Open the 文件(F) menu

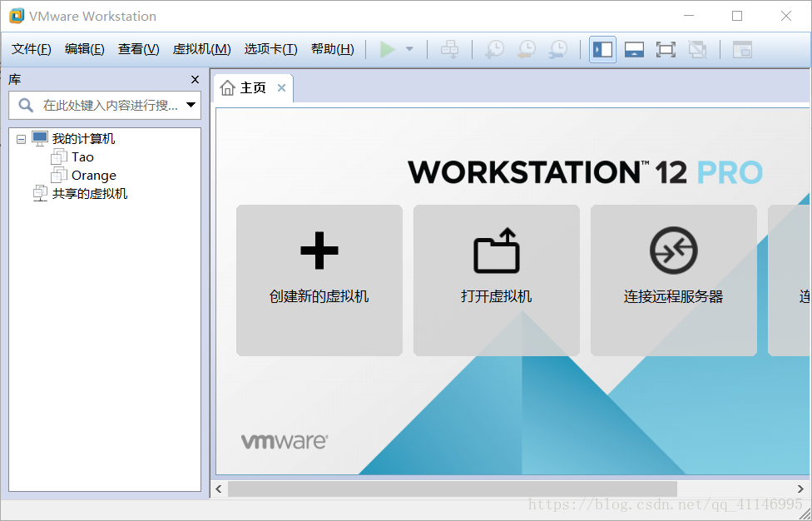tap(31, 49)
